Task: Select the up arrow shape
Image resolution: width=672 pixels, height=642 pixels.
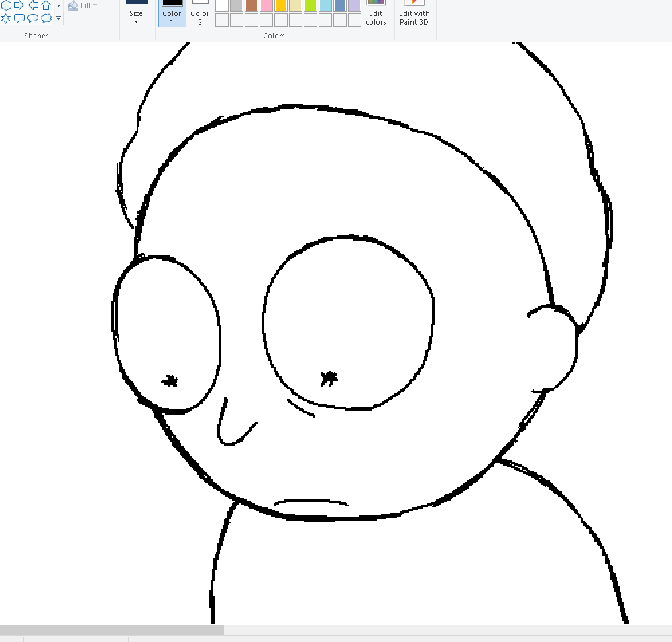Action: 46,5
